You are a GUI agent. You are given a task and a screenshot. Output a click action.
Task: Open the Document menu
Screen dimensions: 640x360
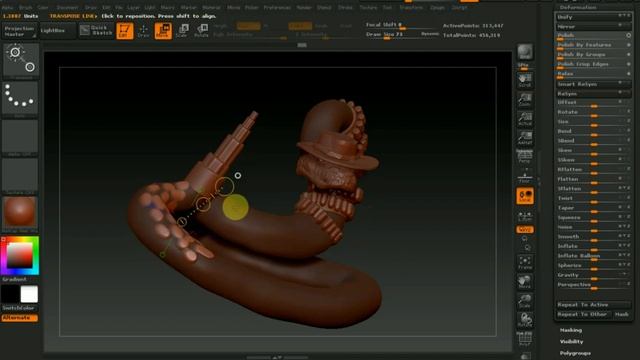click(67, 7)
